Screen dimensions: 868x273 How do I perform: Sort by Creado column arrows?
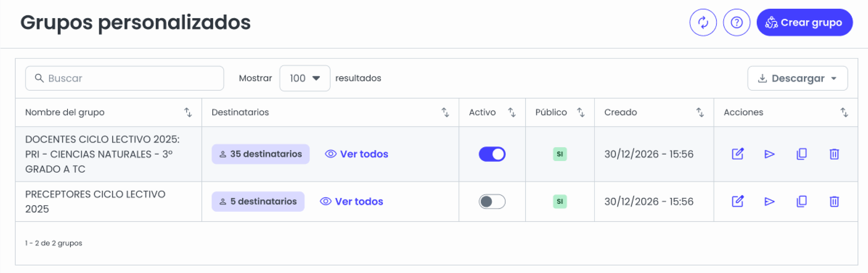click(700, 112)
